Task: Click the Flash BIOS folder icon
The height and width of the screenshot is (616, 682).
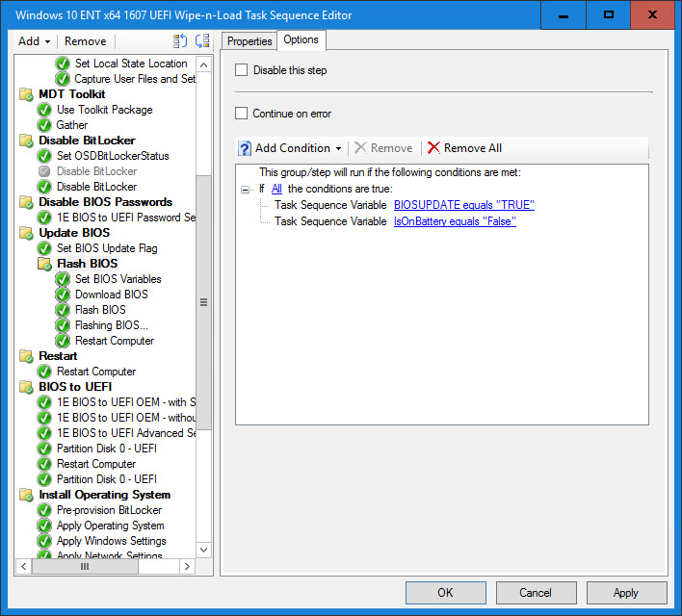Action: (x=44, y=264)
